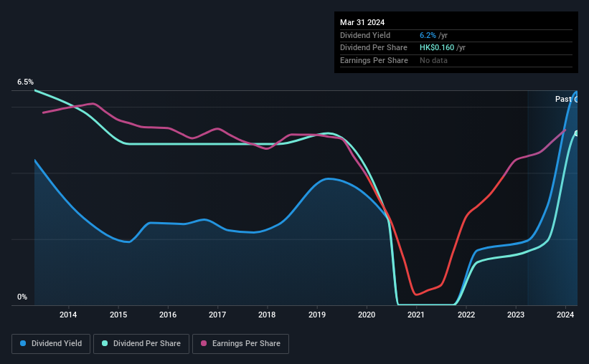Click the Past marker label
The width and height of the screenshot is (589, 364).
click(563, 99)
